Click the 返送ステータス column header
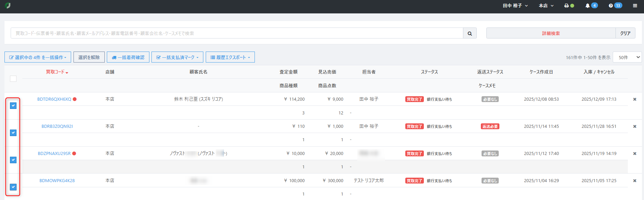Viewport: 644px width, 200px height. click(x=490, y=72)
